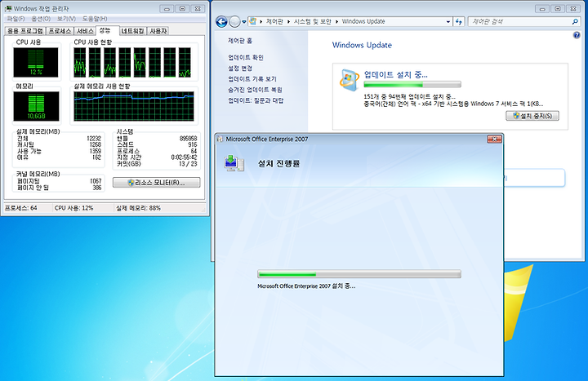This screenshot has height=381, width=588.
Task: Open 리소스 모니터(R)... button
Action: (x=156, y=183)
